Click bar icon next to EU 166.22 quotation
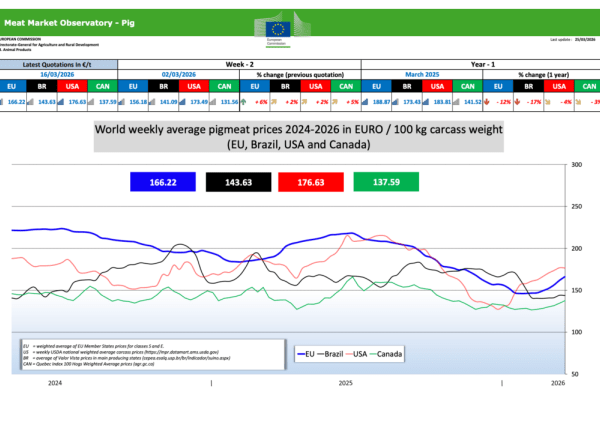 coord(1,102)
